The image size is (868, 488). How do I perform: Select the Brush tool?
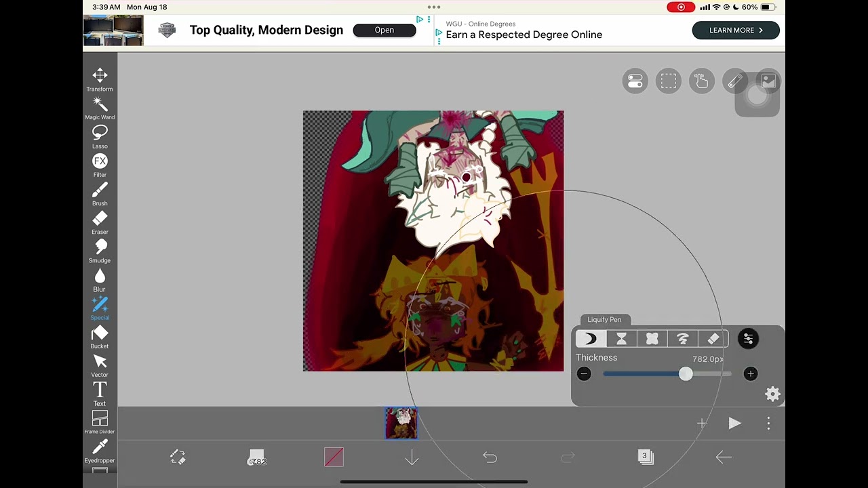point(100,194)
